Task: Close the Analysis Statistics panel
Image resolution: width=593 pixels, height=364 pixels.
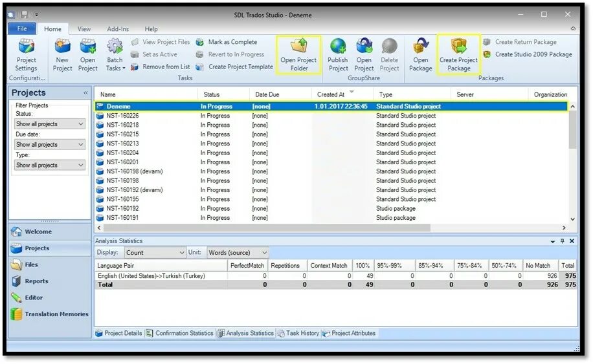Action: (x=572, y=241)
